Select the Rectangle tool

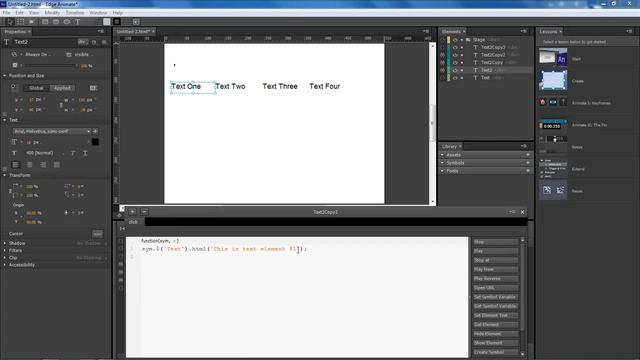point(45,22)
